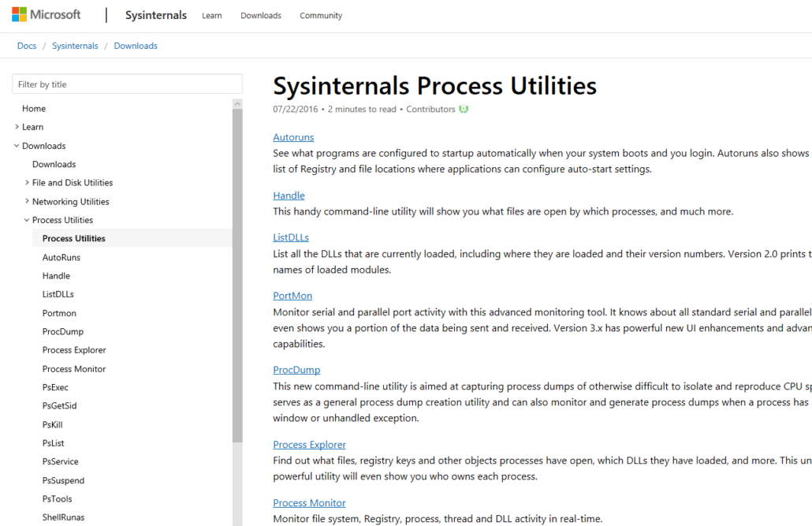Select ShellRunas in the sidebar
The width and height of the screenshot is (812, 526).
point(63,517)
